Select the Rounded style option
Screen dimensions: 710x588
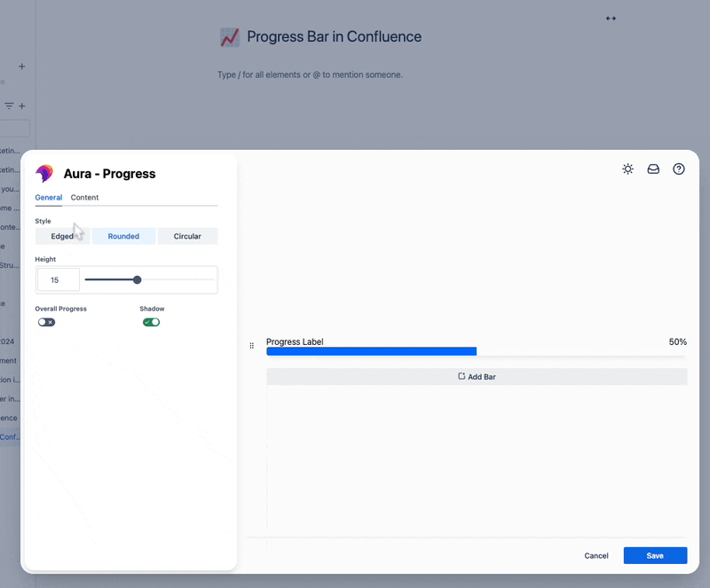(123, 236)
